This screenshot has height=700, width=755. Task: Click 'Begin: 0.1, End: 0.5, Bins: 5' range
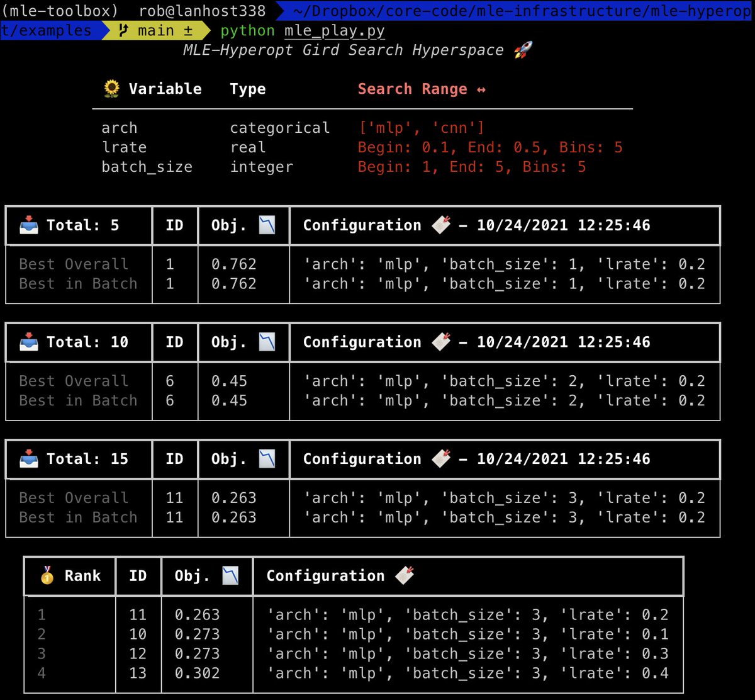(x=490, y=147)
